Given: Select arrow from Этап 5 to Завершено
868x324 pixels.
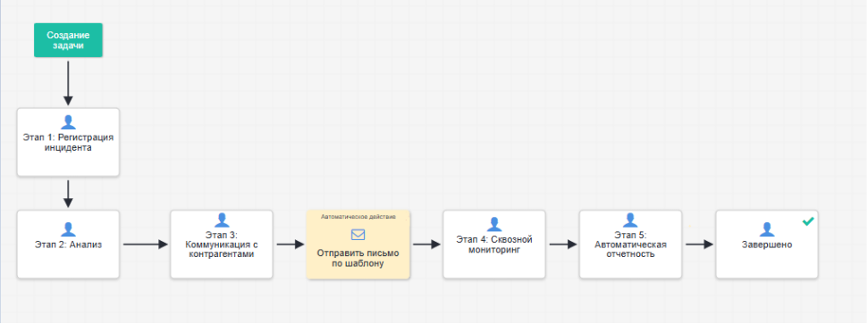Looking at the screenshot, I should pos(699,245).
